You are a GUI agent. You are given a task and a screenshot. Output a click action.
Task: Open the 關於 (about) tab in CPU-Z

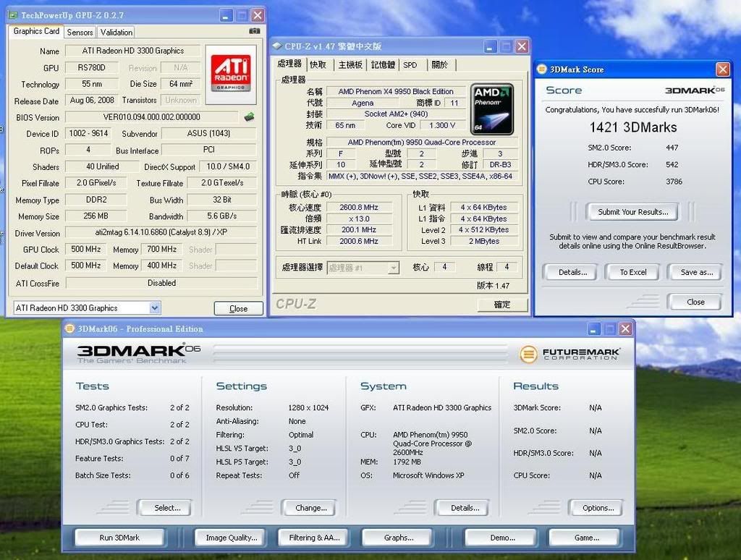click(439, 64)
